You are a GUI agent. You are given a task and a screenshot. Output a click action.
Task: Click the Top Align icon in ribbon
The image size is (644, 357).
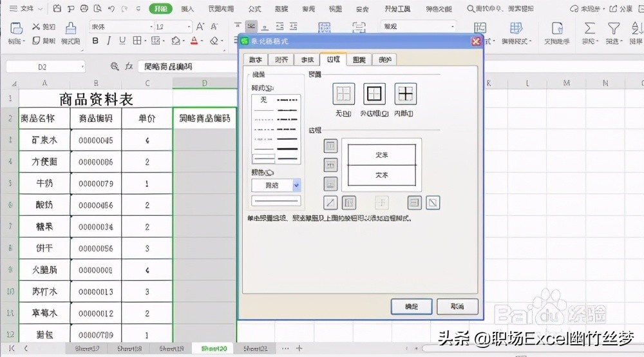click(x=238, y=26)
